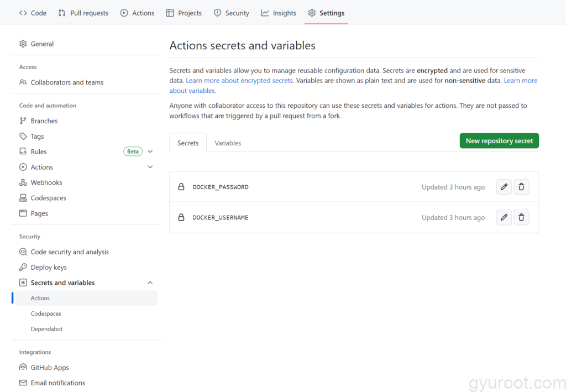Click the Webhooks icon in sidebar
The image size is (566, 392).
pos(23,182)
